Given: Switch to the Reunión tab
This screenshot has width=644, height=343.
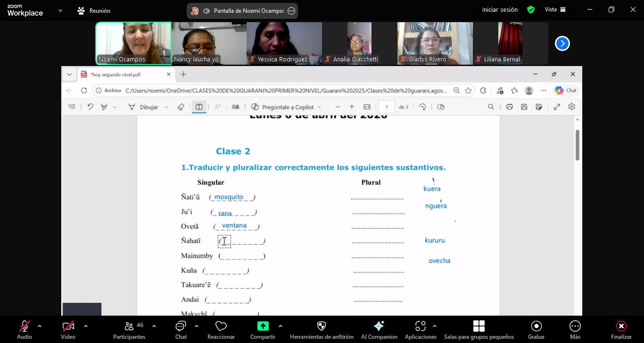Looking at the screenshot, I should tap(94, 10).
